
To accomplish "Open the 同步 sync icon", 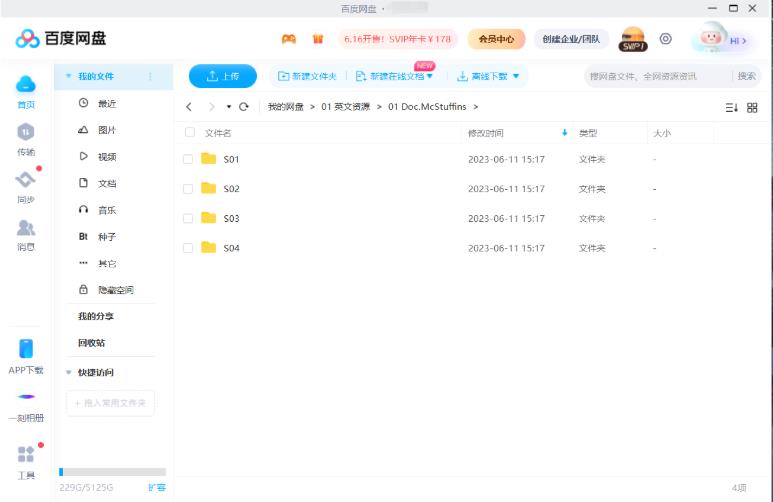I will click(26, 179).
